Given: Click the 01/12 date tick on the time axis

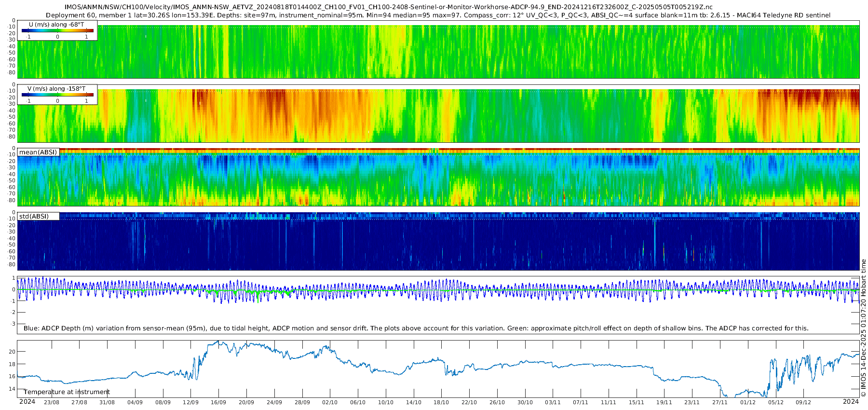Looking at the screenshot, I should 748,402.
